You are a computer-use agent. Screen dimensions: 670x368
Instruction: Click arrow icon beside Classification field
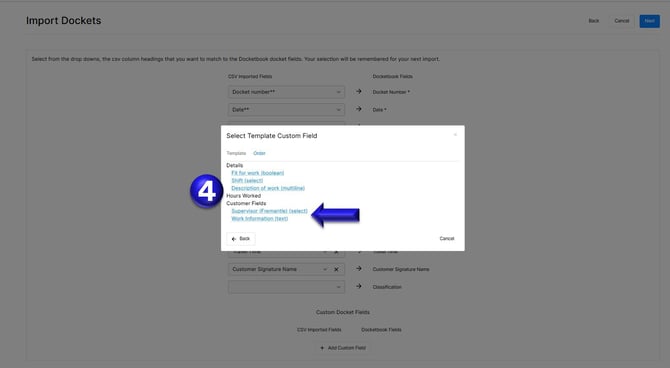359,286
